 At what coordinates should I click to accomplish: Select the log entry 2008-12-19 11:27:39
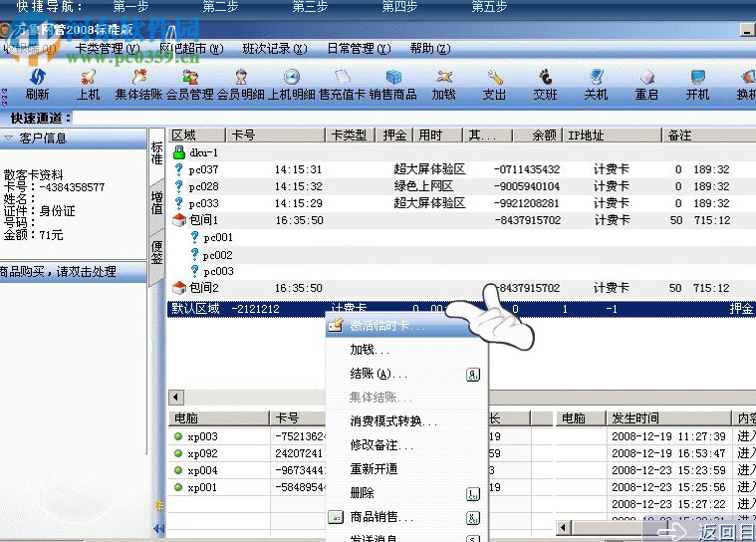click(x=668, y=436)
